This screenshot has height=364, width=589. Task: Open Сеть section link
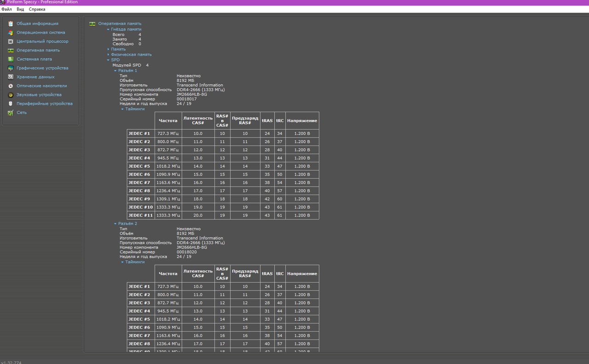tap(22, 113)
